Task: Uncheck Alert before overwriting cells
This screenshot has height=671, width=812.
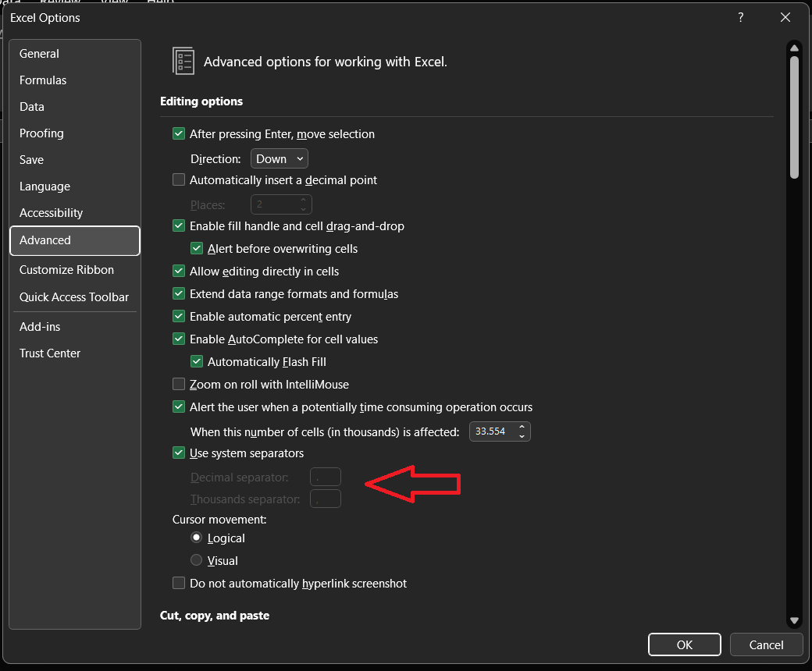Action: [x=197, y=249]
